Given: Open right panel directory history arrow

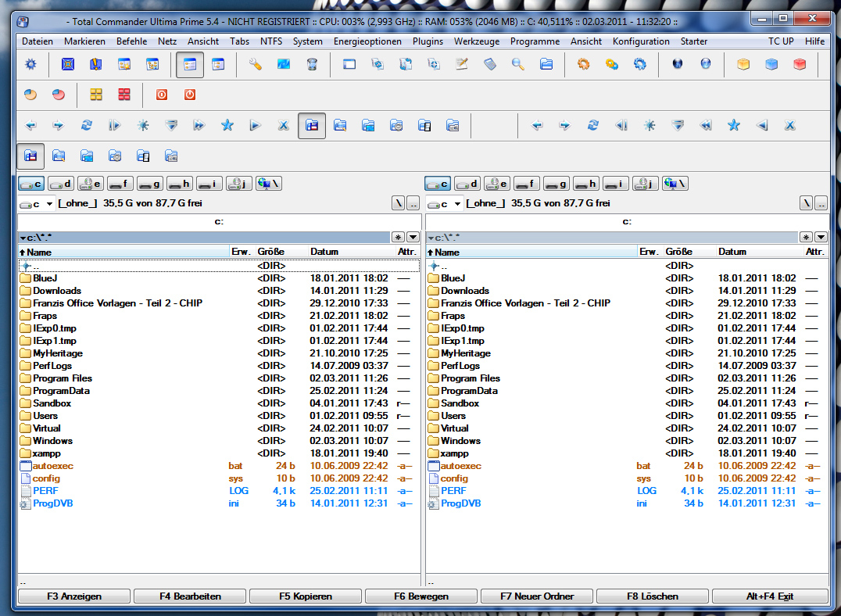Looking at the screenshot, I should coord(821,237).
